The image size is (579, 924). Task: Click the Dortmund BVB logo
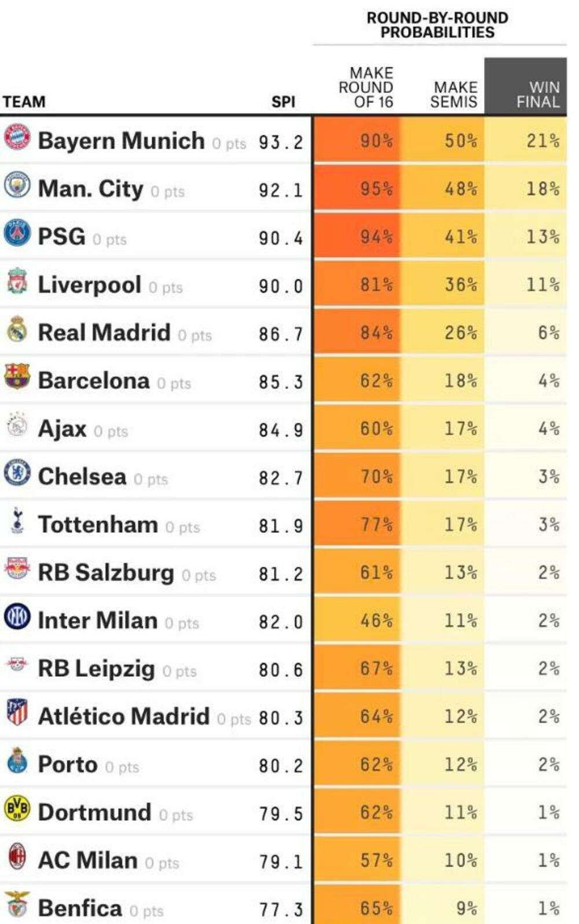tap(17, 809)
